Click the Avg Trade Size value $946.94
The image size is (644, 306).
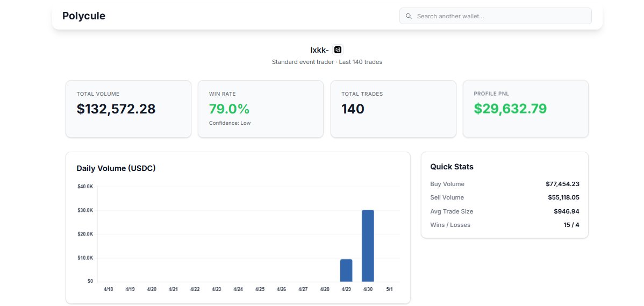567,211
